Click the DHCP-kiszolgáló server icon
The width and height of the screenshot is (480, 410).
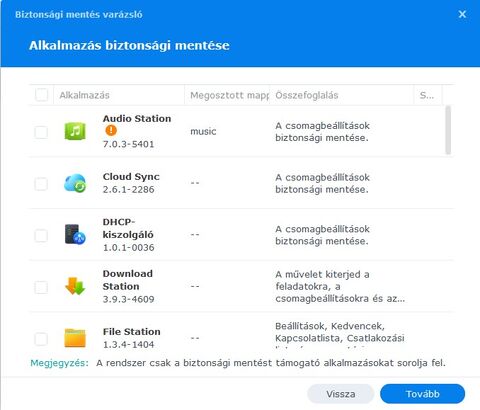coord(75,234)
